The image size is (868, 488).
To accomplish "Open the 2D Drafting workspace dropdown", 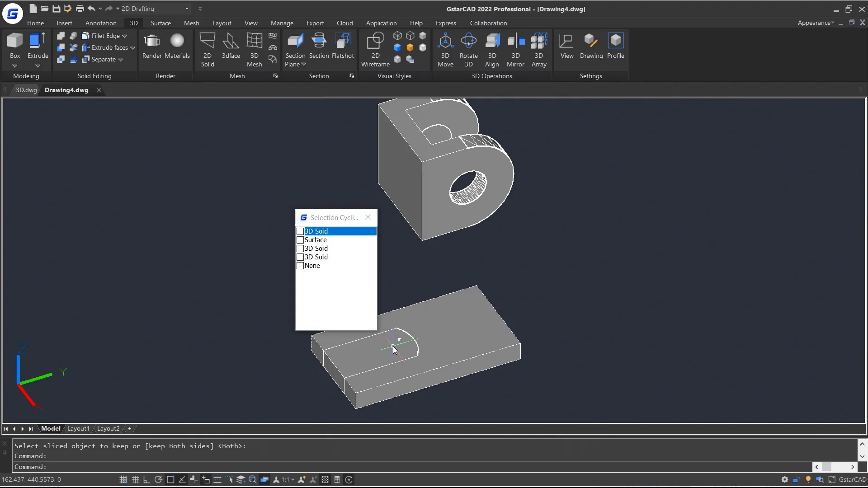I will point(187,9).
